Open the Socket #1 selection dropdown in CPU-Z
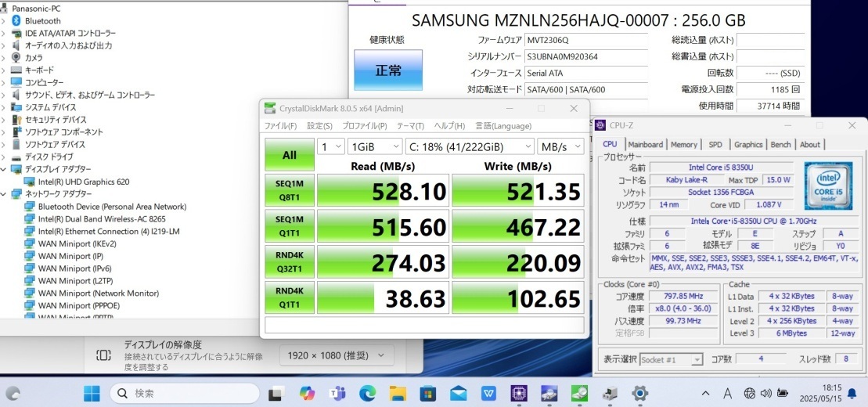Screen dimensions: 868x407 coord(672,359)
